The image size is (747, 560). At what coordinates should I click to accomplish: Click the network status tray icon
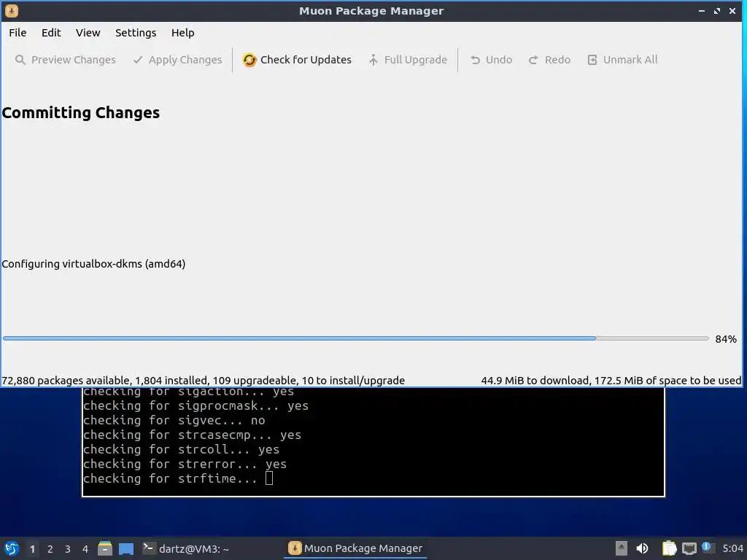pos(689,548)
